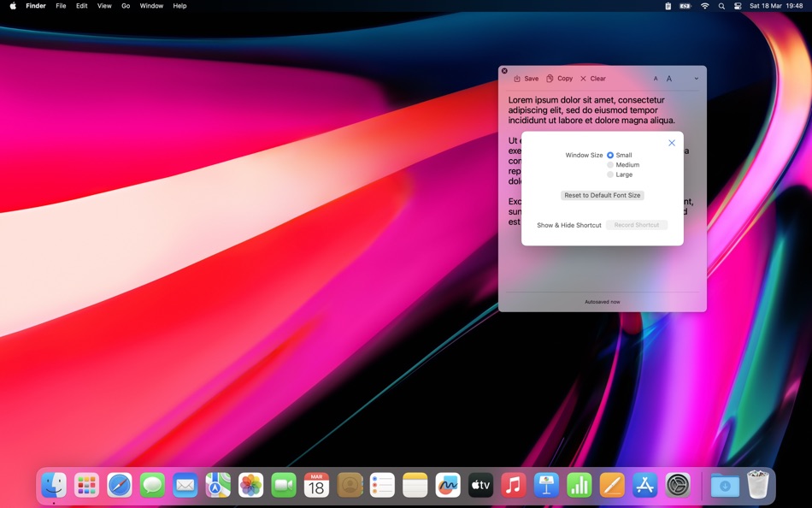Open Apple TV from the Dock
The height and width of the screenshot is (508, 812).
point(480,485)
